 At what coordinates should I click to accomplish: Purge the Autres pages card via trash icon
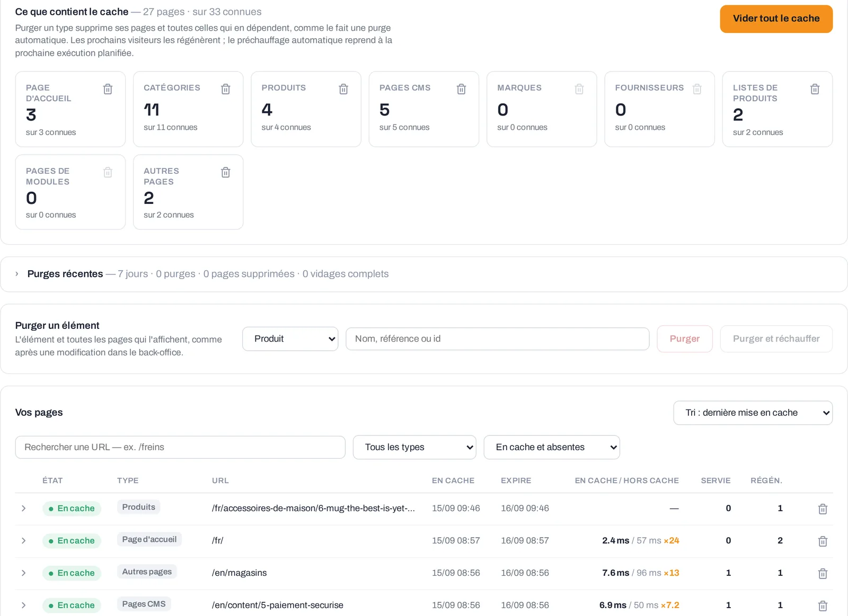[x=226, y=172]
